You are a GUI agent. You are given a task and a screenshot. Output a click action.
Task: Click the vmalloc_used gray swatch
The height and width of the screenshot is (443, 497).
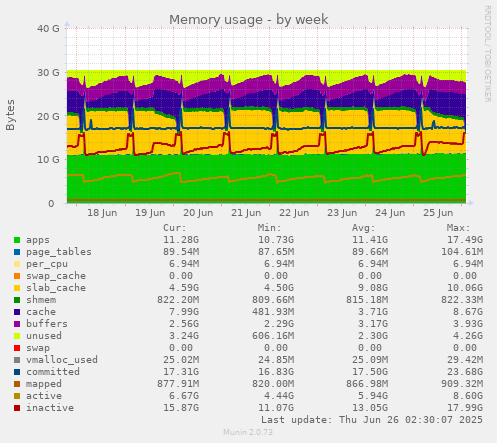tap(17, 360)
